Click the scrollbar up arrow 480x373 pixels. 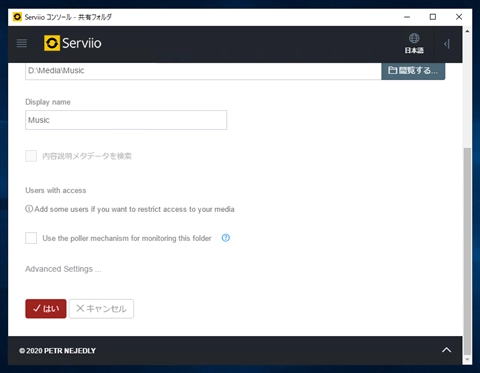(467, 31)
